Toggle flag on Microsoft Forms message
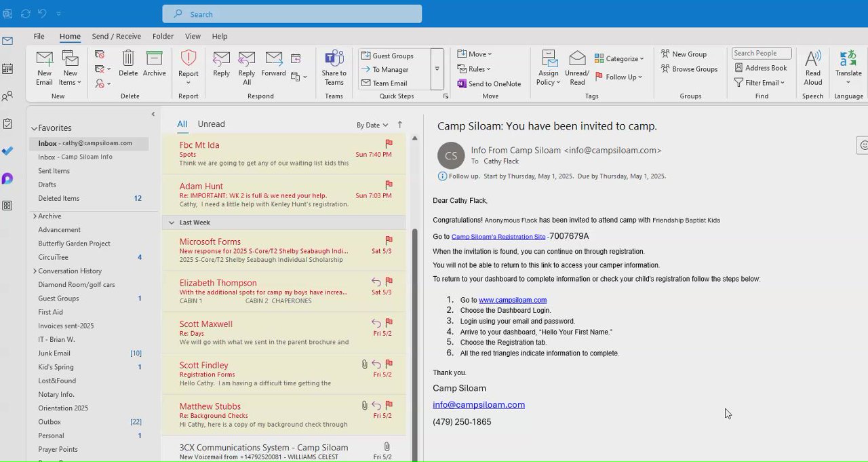Viewport: 868px width, 462px height. point(389,240)
